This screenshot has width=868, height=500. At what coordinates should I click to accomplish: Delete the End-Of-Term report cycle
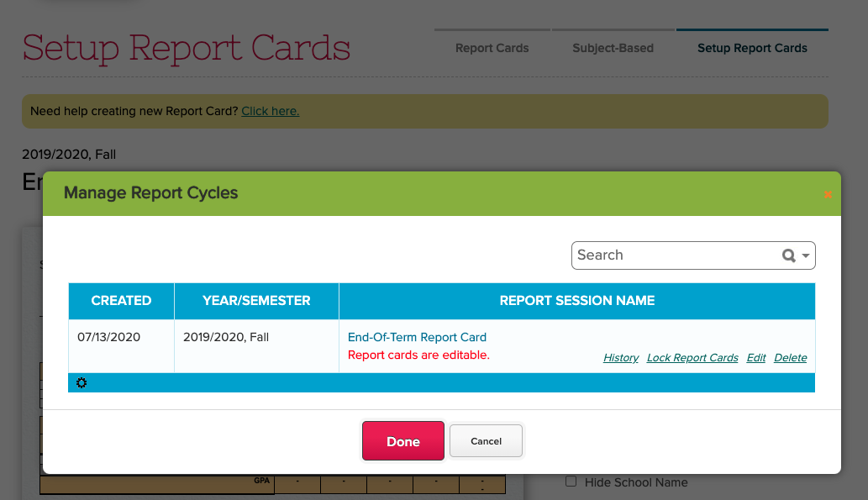[790, 358]
